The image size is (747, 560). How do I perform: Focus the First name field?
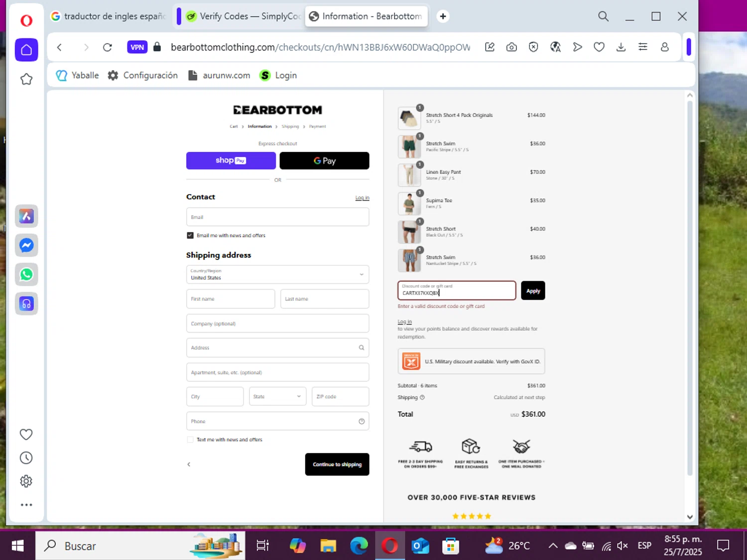click(x=231, y=299)
